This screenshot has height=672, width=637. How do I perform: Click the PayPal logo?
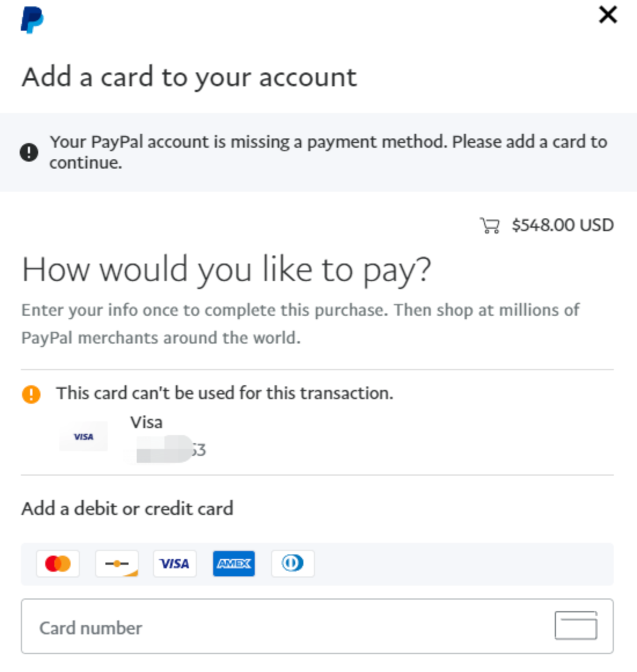(32, 20)
